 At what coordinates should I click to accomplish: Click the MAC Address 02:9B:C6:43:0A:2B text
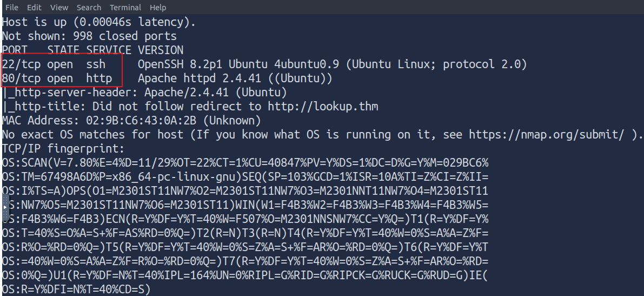131,121
